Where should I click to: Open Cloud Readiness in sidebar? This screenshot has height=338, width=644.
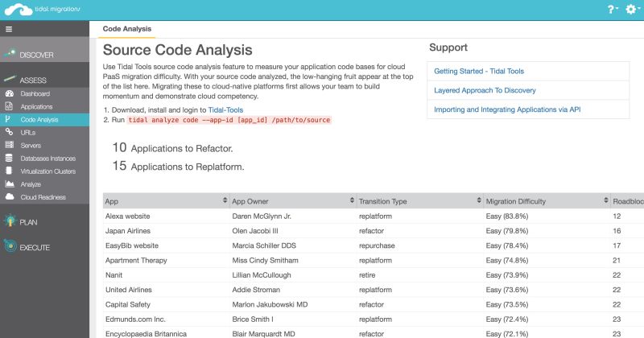point(44,197)
